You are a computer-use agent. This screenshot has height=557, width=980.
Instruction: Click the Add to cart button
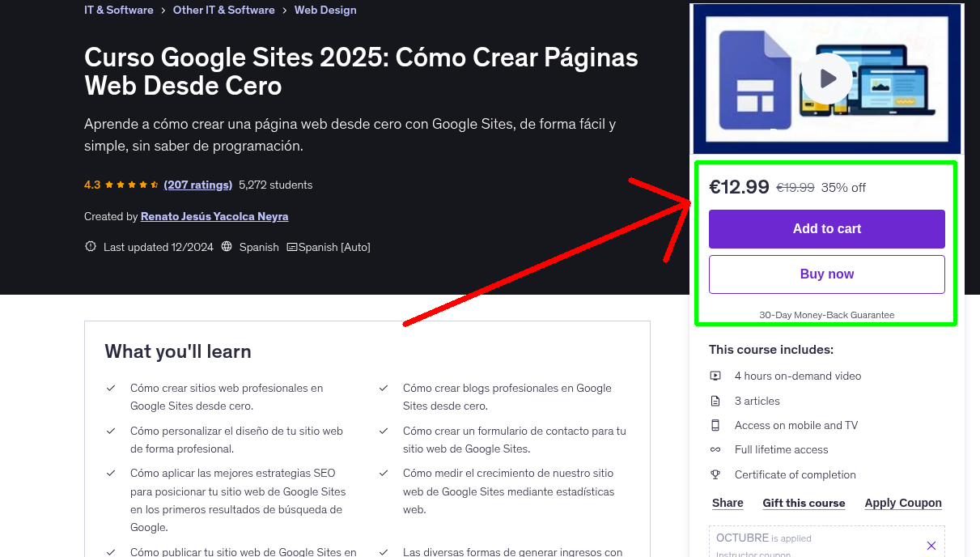[826, 229]
